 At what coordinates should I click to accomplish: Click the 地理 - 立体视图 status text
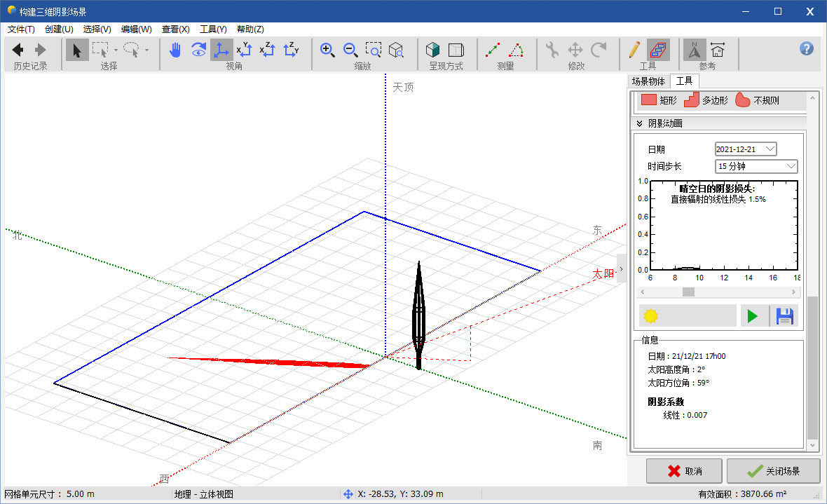[203, 494]
